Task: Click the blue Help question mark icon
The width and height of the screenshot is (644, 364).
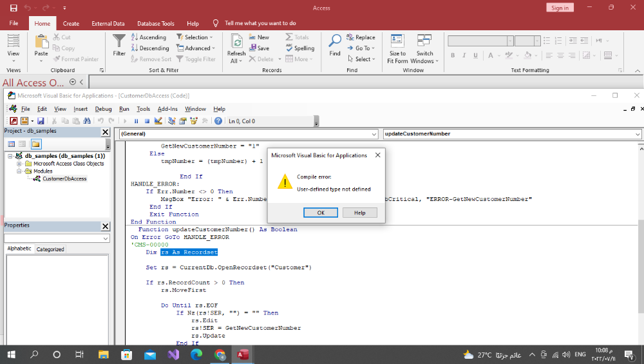Action: click(218, 120)
